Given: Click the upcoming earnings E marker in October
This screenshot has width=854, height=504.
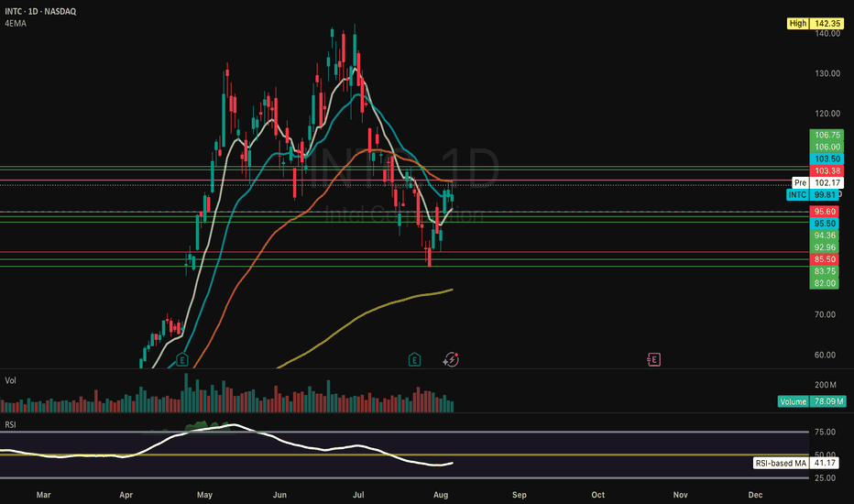Looking at the screenshot, I should (653, 359).
